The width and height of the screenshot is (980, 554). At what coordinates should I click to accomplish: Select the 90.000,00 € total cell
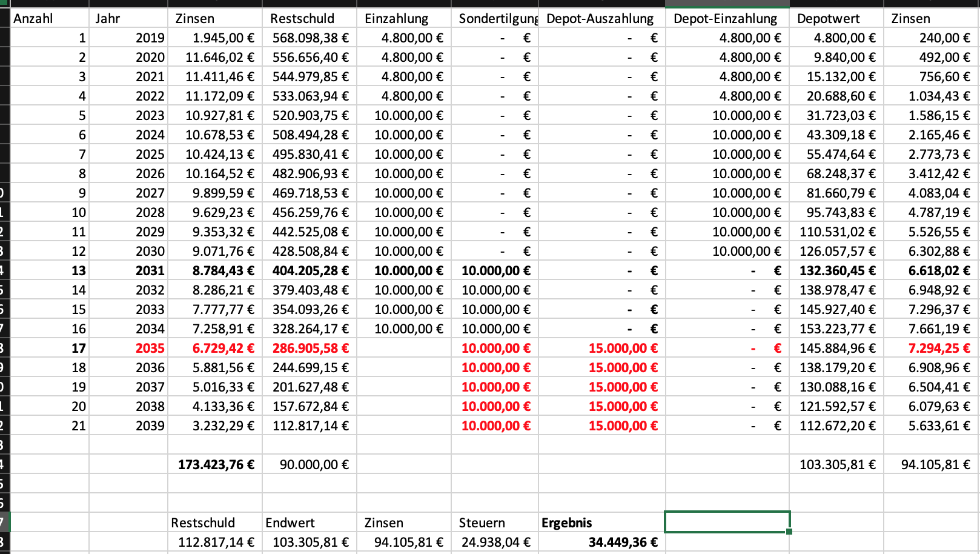pos(310,464)
